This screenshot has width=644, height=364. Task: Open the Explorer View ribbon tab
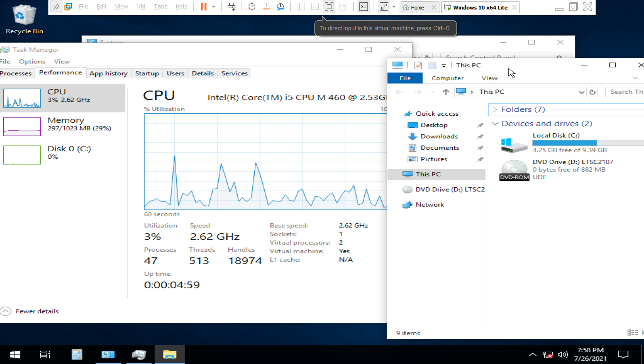[490, 78]
